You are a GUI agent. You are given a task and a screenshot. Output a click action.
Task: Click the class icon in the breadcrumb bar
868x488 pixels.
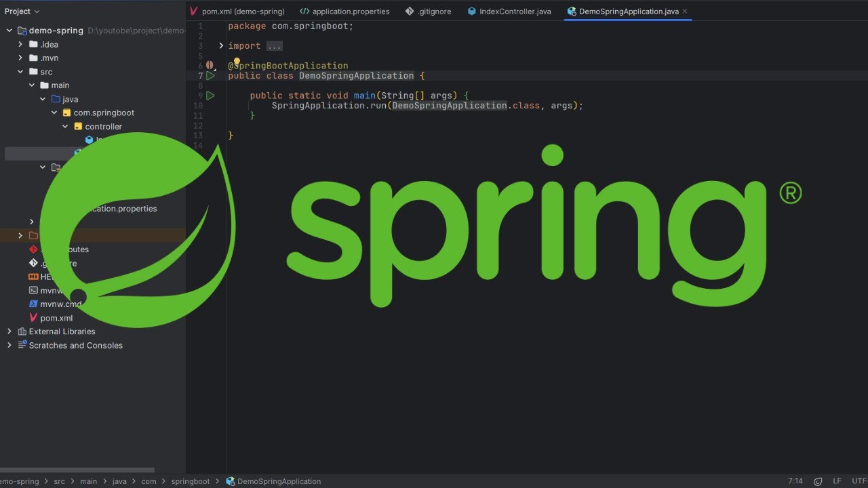point(231,481)
